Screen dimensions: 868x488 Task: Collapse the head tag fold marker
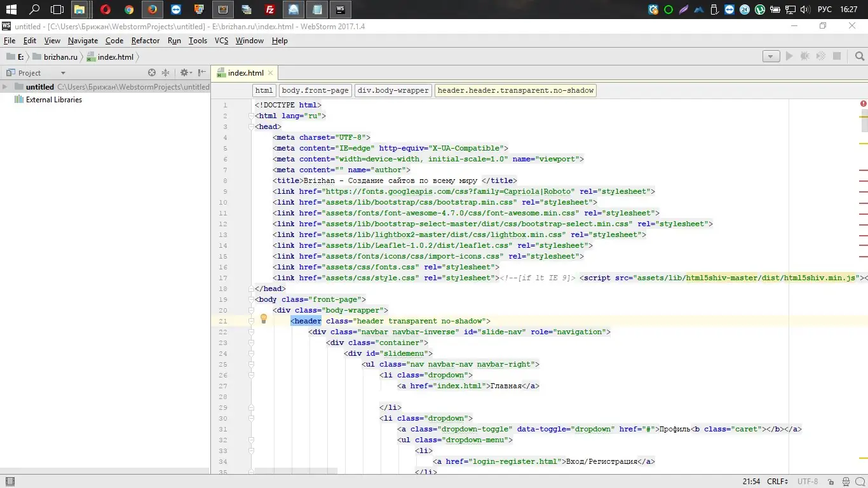[252, 126]
